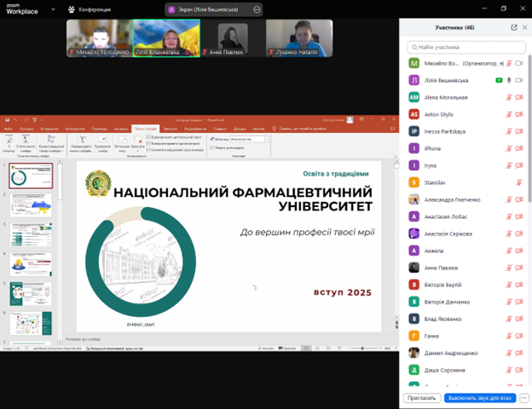
Task: Click the 'Найти участника' search field
Action: (466, 47)
